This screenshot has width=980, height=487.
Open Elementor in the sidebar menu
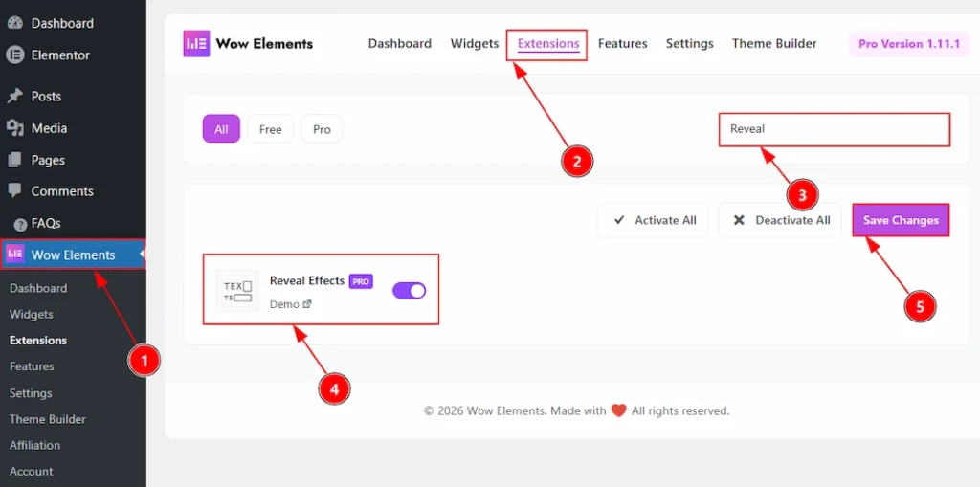[60, 55]
